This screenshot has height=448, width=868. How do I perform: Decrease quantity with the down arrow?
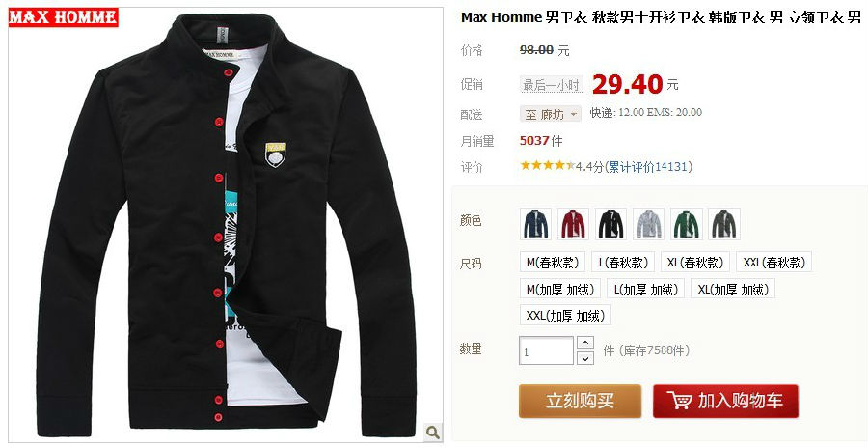tap(585, 358)
